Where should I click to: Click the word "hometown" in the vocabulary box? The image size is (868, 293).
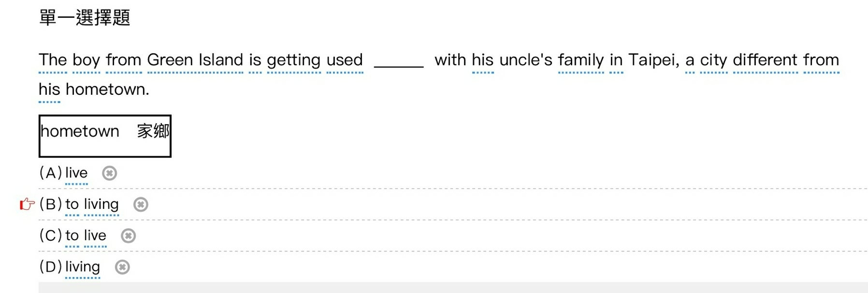80,132
